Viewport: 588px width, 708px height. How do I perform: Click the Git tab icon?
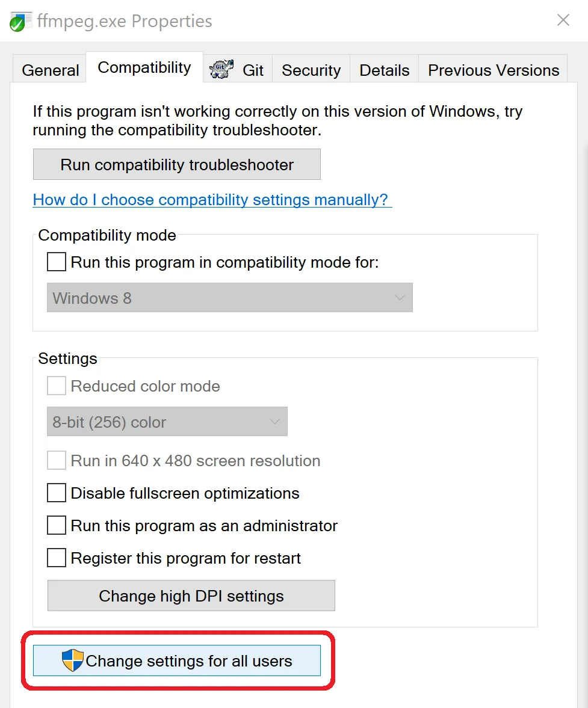221,70
